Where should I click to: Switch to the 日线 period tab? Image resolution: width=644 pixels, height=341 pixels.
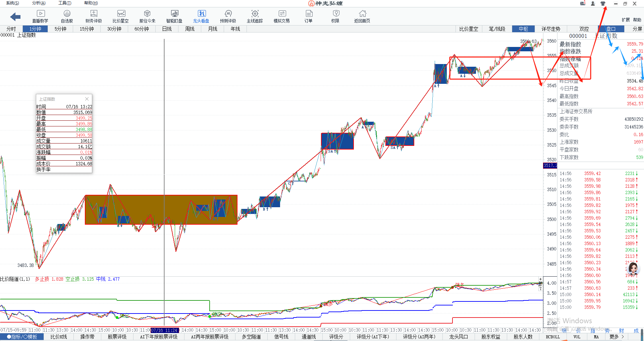tap(167, 29)
